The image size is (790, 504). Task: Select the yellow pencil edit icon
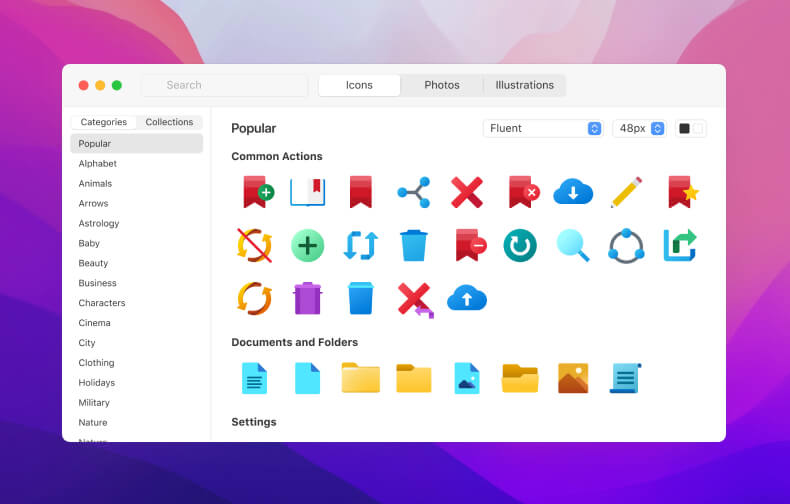click(626, 192)
